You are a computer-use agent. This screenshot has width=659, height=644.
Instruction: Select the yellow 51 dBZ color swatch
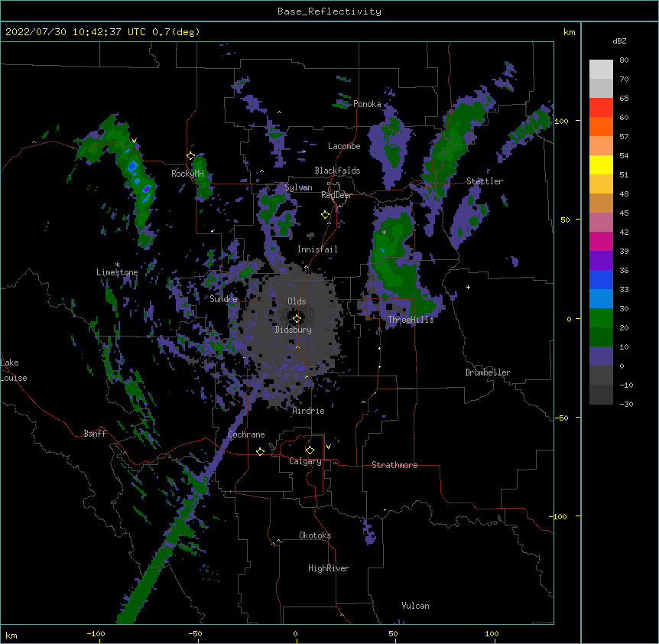[601, 164]
